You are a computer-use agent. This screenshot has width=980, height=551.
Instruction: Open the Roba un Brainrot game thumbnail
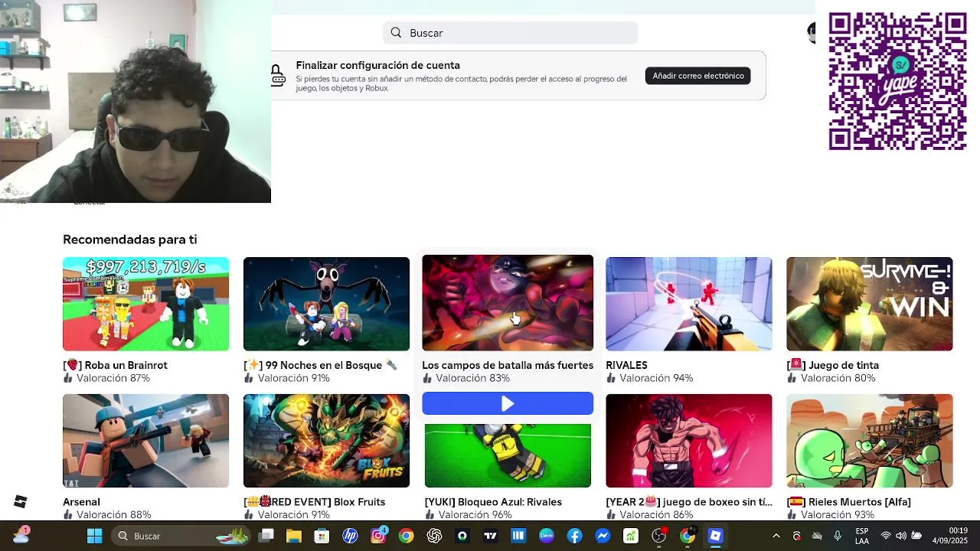click(145, 304)
